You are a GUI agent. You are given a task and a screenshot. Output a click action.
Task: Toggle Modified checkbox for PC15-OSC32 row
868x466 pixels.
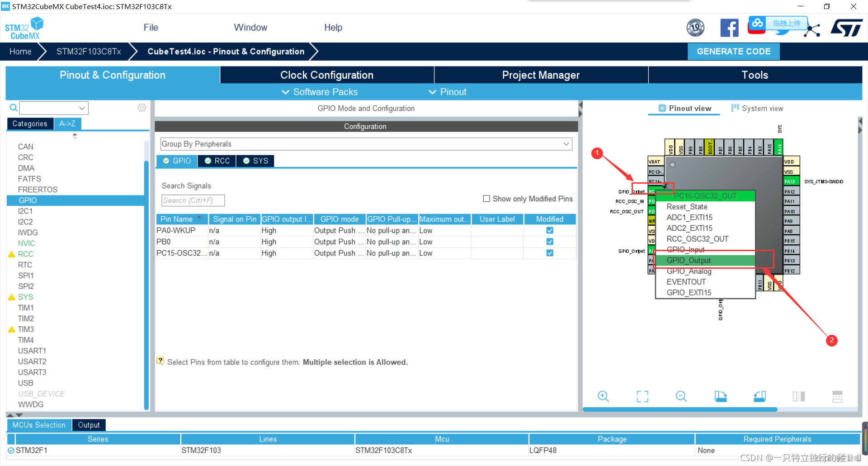pos(550,253)
